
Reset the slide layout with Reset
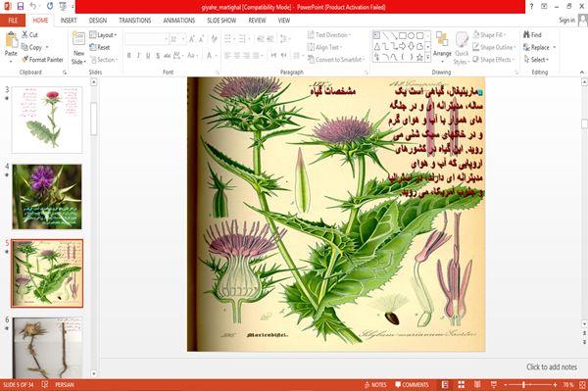[x=100, y=47]
